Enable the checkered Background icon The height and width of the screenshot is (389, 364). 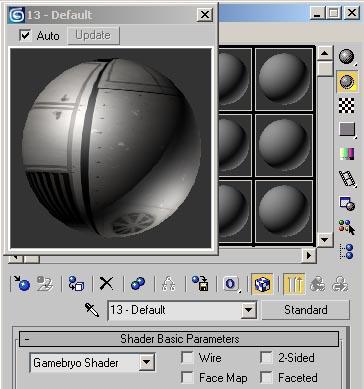pyautogui.click(x=347, y=106)
